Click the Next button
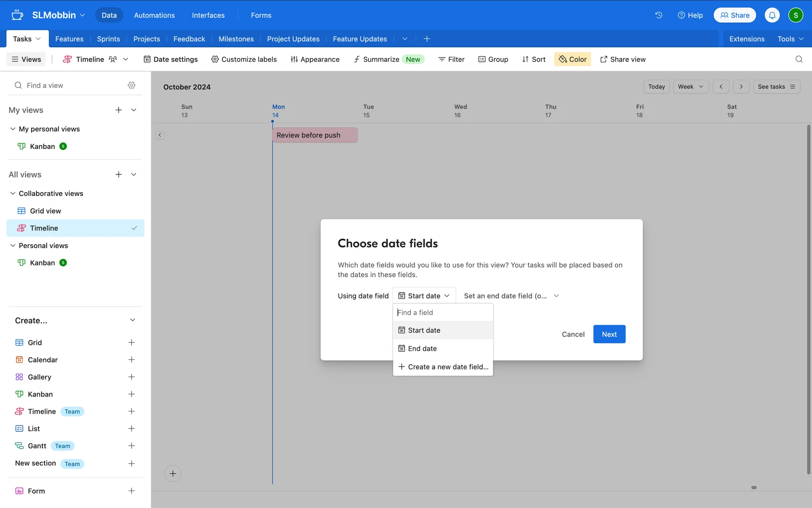The image size is (812, 508). pyautogui.click(x=609, y=334)
